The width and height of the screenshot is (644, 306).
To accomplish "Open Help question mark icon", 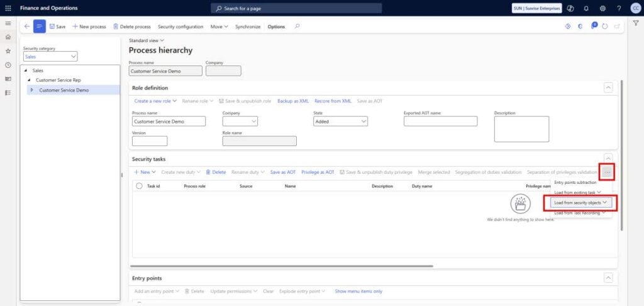I will tap(619, 8).
